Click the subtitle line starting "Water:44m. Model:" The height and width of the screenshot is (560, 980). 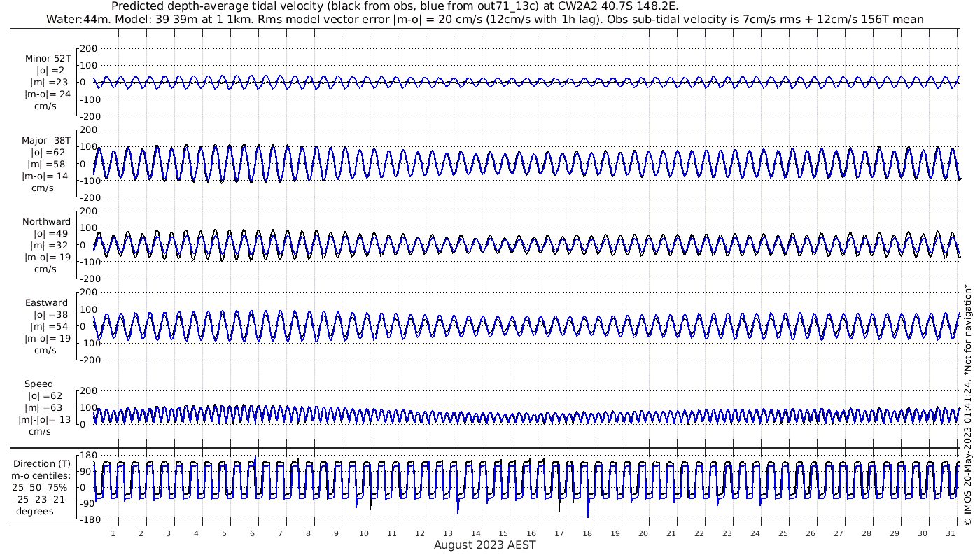click(484, 19)
